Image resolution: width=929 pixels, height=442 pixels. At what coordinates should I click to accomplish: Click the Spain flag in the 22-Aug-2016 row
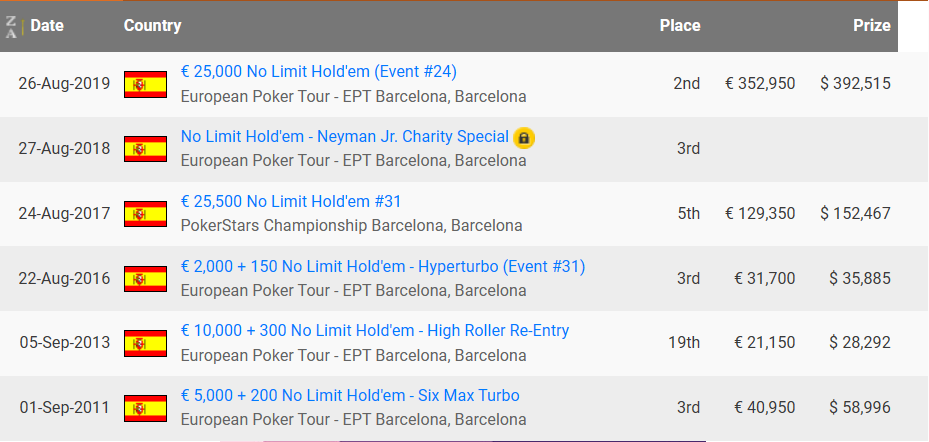[x=145, y=279]
